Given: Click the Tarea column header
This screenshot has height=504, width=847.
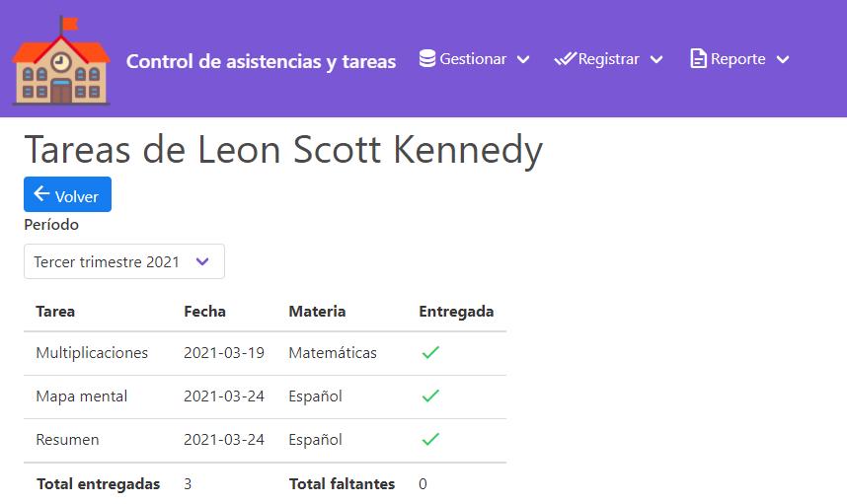Looking at the screenshot, I should tap(55, 312).
